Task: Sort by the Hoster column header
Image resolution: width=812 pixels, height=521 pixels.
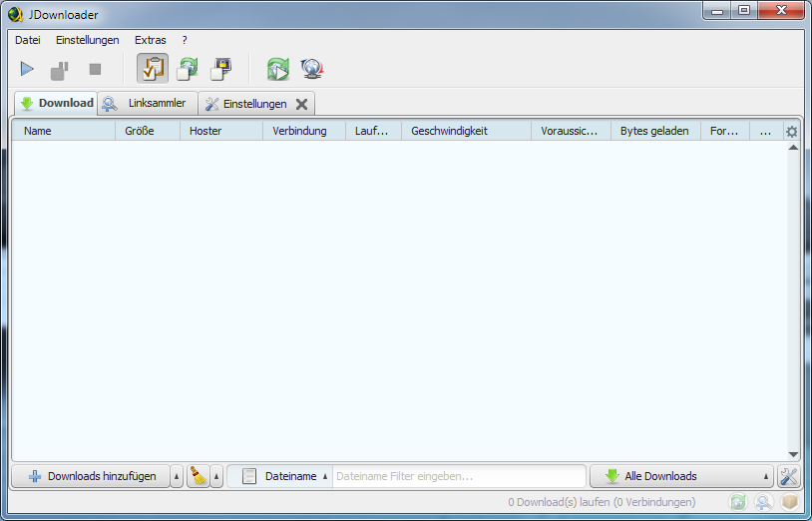Action: [221, 131]
